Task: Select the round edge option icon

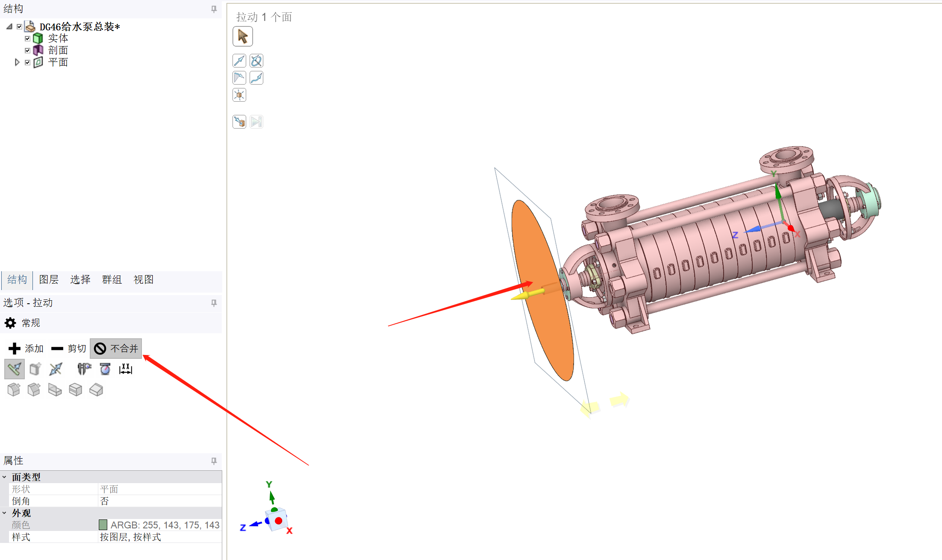Action: (x=14, y=390)
